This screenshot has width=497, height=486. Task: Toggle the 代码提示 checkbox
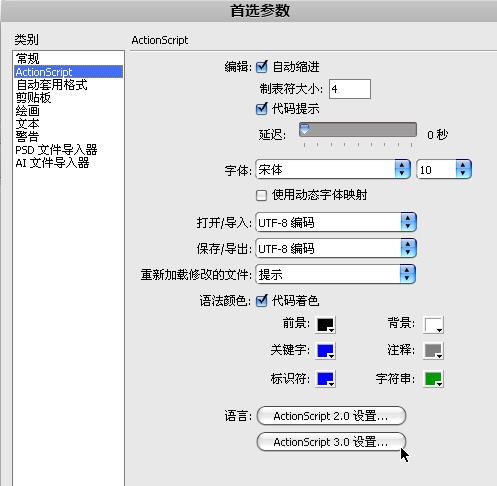(x=262, y=109)
